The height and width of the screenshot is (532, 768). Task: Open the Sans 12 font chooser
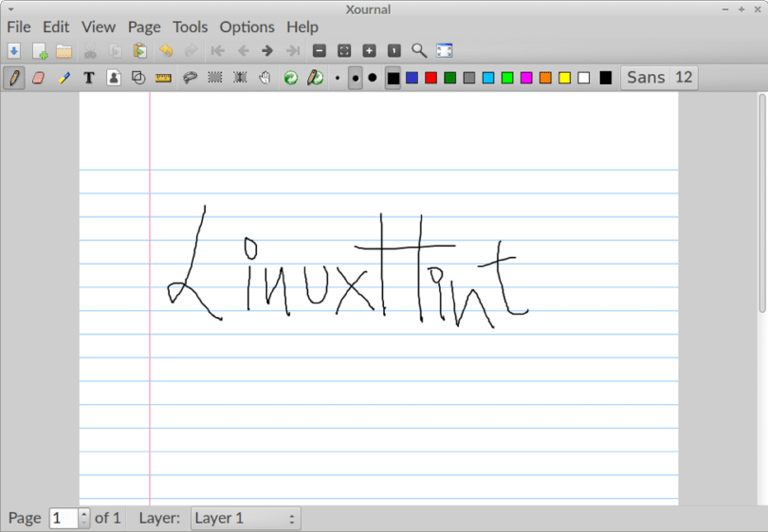click(x=659, y=78)
